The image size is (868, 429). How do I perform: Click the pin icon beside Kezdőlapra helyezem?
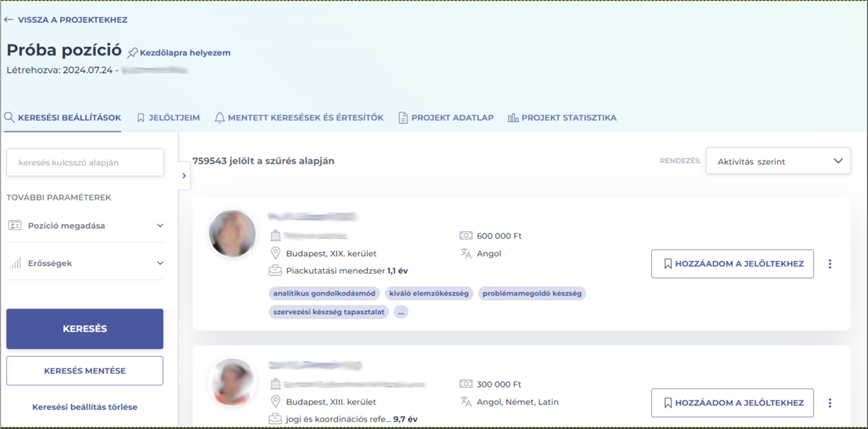[x=132, y=53]
